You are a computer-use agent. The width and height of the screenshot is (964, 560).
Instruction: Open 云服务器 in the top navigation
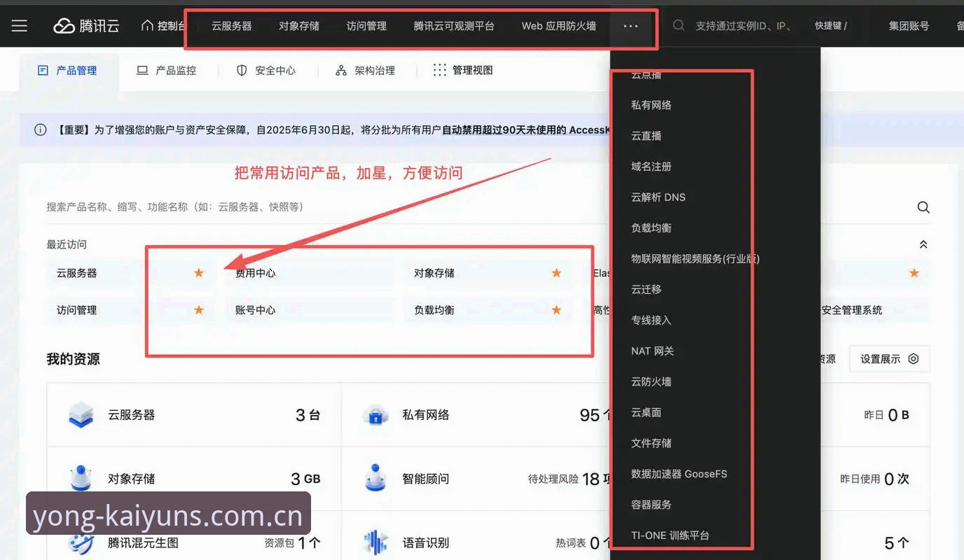231,26
